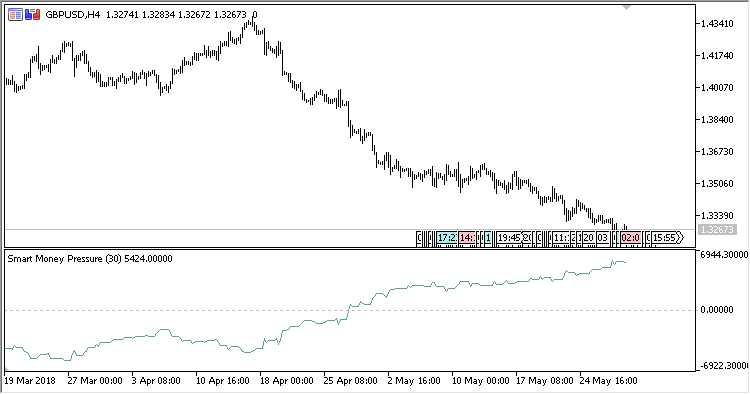Click the -6922.3000 indicator scale value
This screenshot has width=750, height=394.
[724, 366]
